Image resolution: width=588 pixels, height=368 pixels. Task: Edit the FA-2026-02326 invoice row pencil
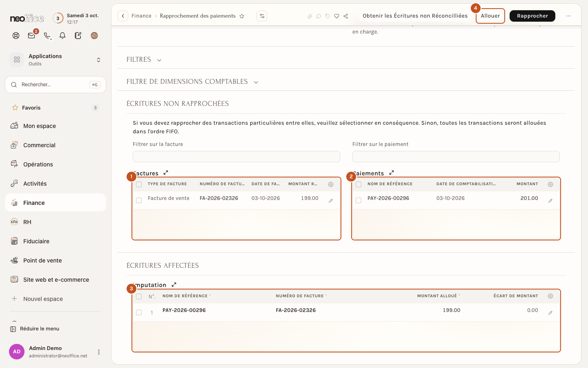[331, 201]
